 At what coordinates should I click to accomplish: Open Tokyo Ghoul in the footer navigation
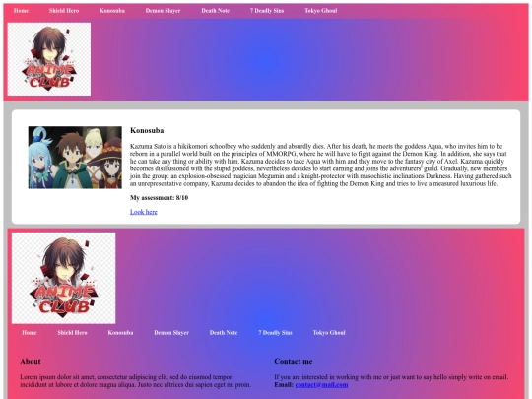(329, 333)
